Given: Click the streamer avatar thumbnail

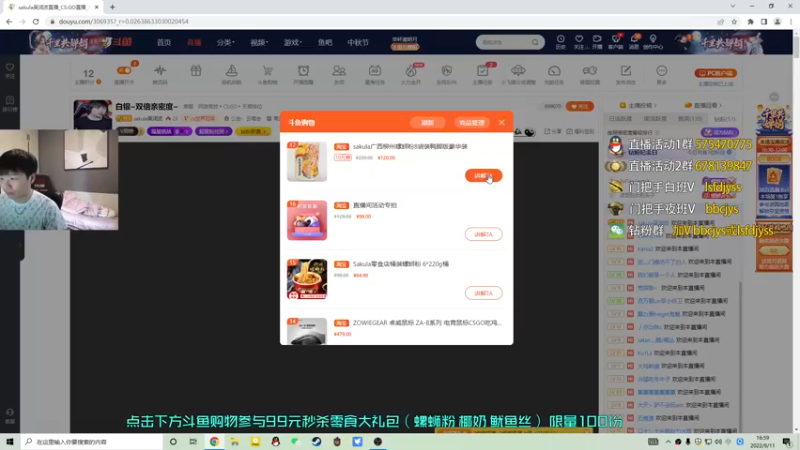Looking at the screenshot, I should coord(92,114).
